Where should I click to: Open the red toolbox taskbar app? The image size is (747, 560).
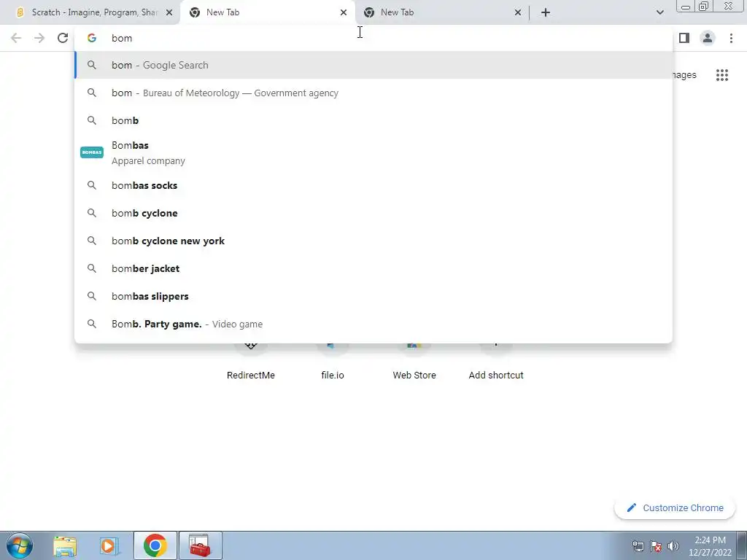pyautogui.click(x=200, y=545)
